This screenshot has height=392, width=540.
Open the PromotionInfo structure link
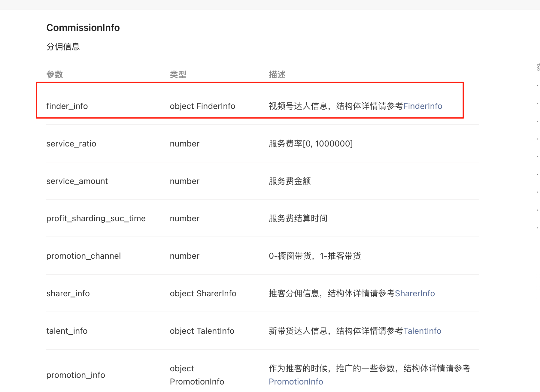click(x=296, y=381)
